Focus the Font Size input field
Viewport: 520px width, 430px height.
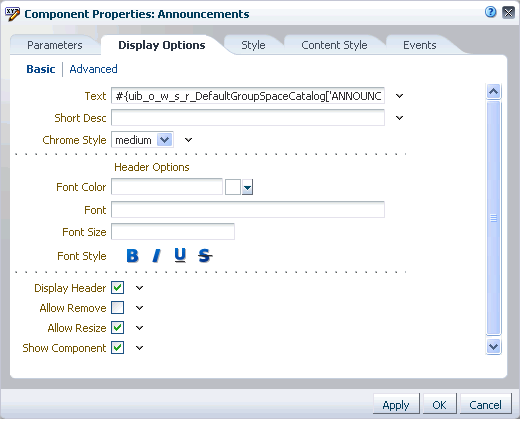pos(173,232)
